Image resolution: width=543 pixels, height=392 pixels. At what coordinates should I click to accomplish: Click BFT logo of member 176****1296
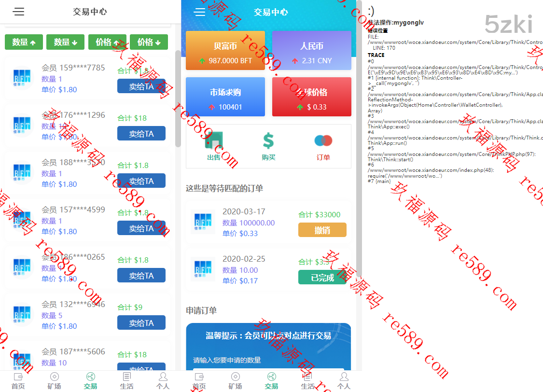click(22, 125)
